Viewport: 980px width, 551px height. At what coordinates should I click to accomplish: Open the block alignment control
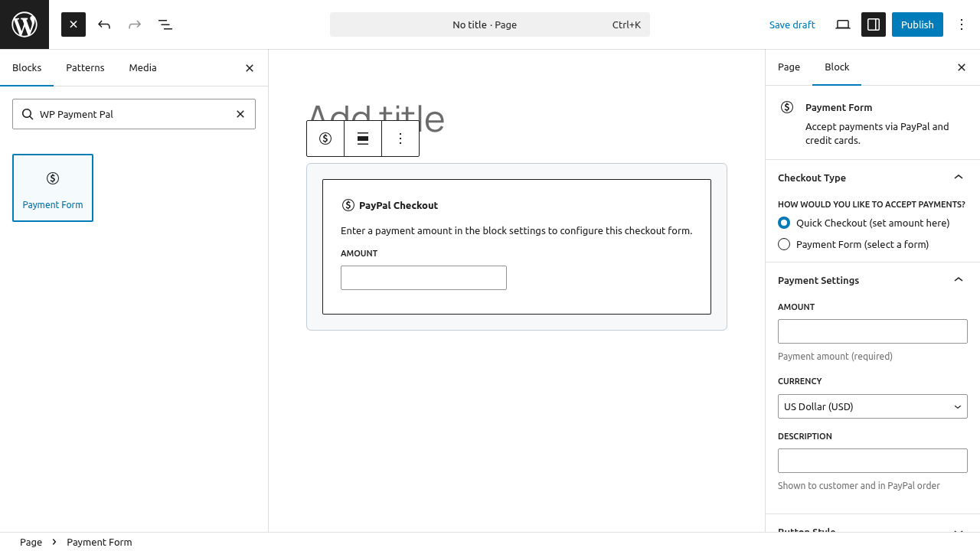[362, 139]
